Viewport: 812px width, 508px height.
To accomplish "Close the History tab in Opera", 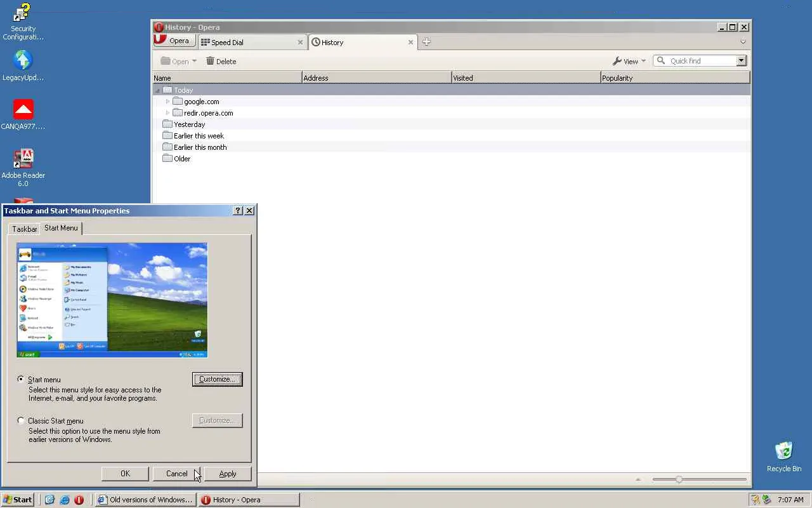I will [410, 43].
